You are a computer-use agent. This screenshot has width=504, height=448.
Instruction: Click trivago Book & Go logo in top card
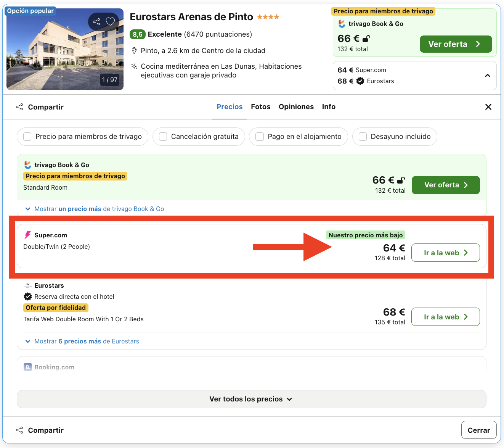point(342,24)
